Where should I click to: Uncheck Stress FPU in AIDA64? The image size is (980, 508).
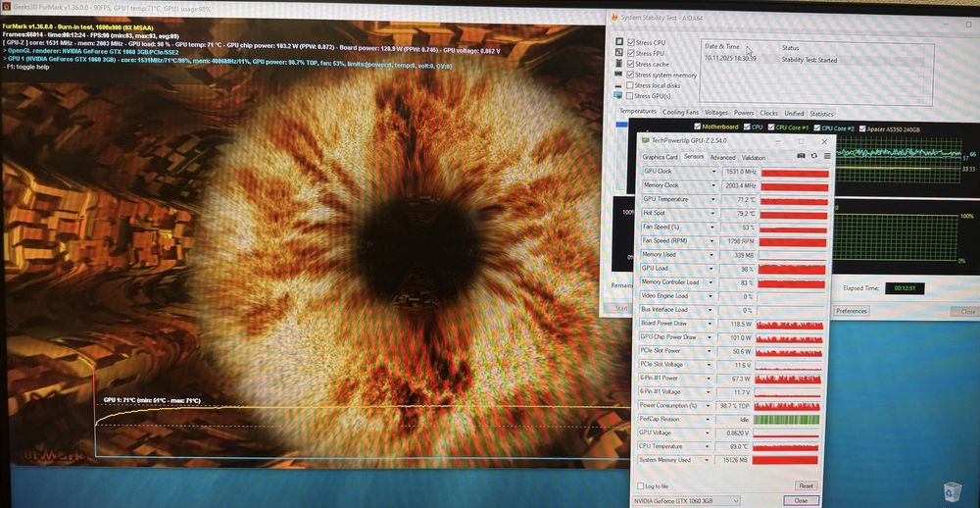point(630,53)
